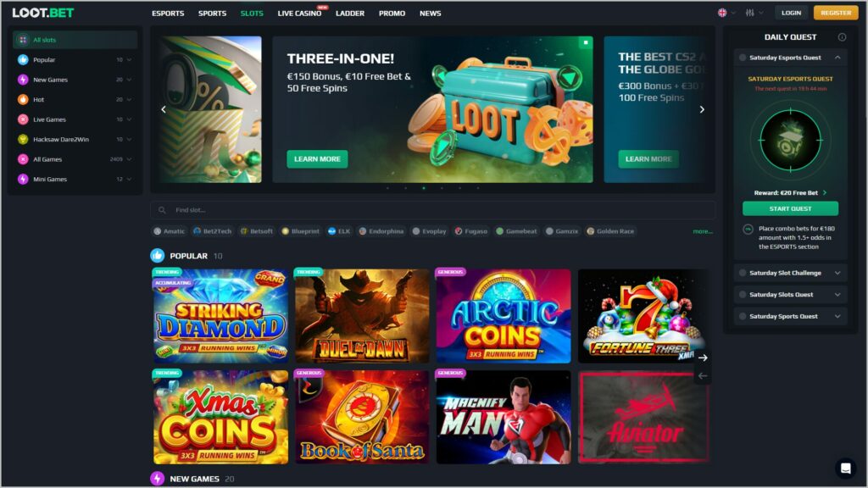Expand the All Games sidebar category
868x488 pixels.
129,159
